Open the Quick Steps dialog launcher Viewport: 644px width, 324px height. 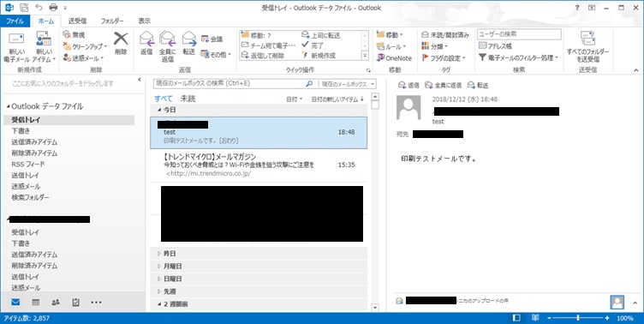click(x=368, y=70)
